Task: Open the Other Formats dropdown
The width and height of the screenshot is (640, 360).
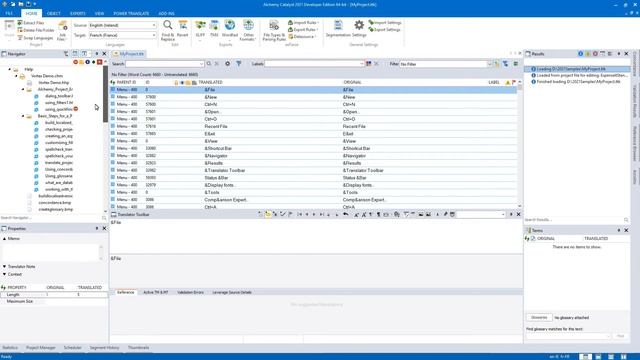Action: pos(248,30)
